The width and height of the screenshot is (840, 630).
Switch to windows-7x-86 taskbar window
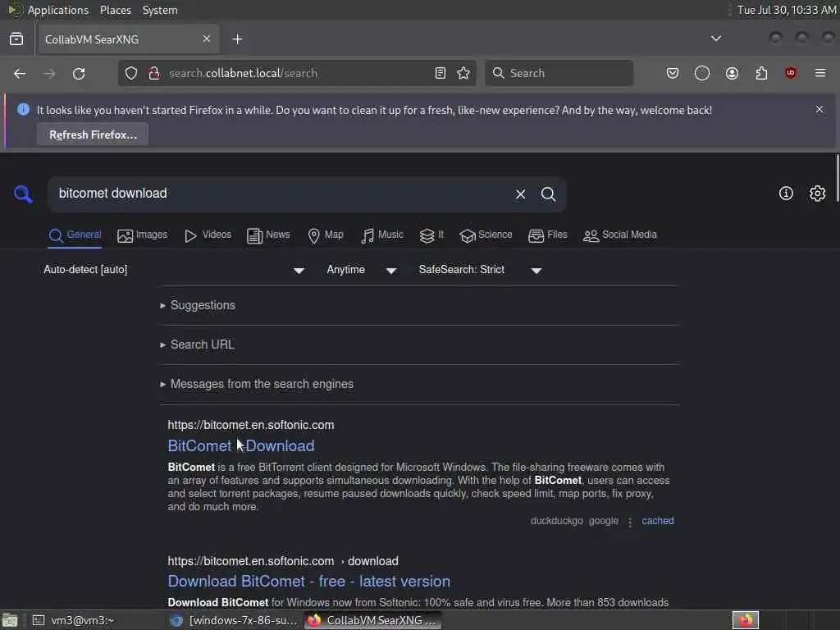[x=234, y=620]
